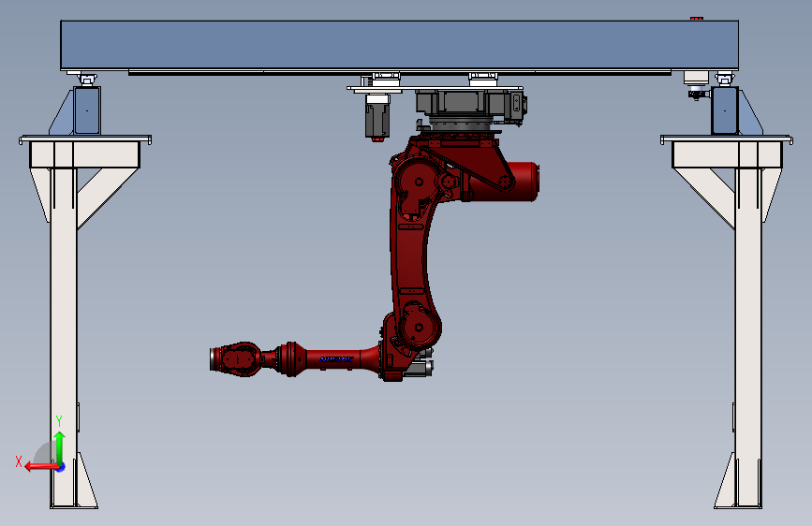Pick the diagonal brace on the right column

(704, 197)
